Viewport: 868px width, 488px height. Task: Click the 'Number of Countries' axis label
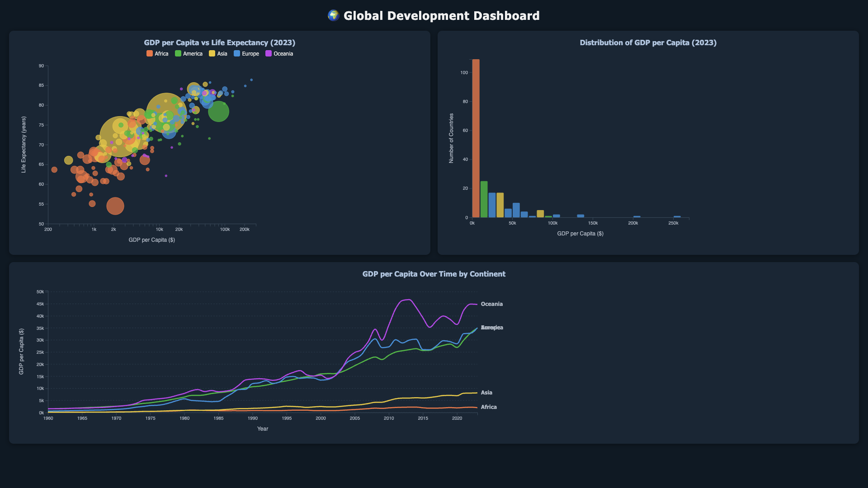point(451,138)
